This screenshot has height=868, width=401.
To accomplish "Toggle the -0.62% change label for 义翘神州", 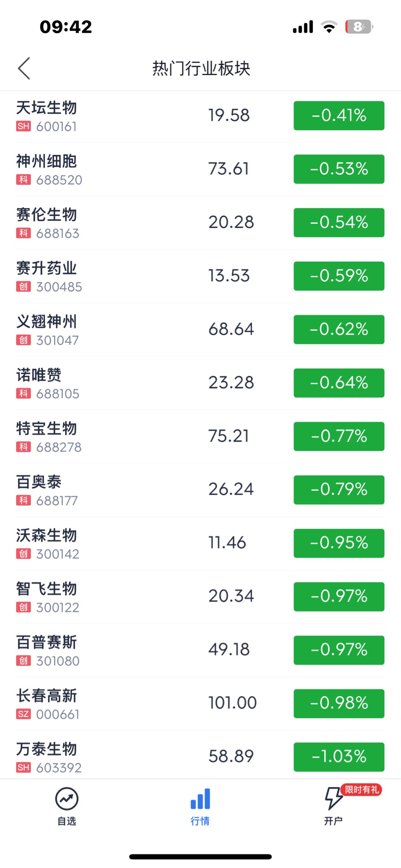I will click(x=339, y=329).
